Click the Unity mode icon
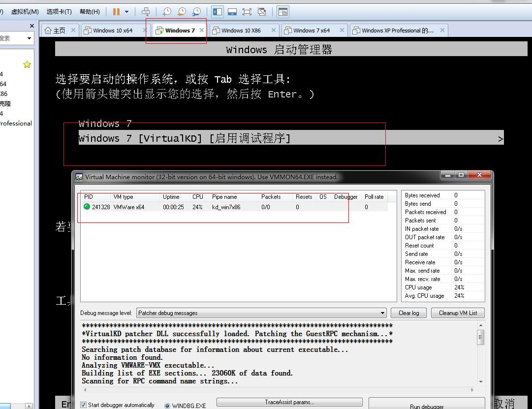The image size is (532, 409). coord(262,11)
